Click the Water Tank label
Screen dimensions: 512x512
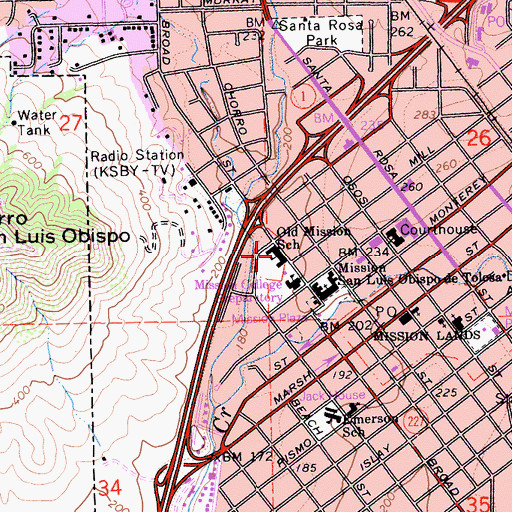tap(37, 122)
